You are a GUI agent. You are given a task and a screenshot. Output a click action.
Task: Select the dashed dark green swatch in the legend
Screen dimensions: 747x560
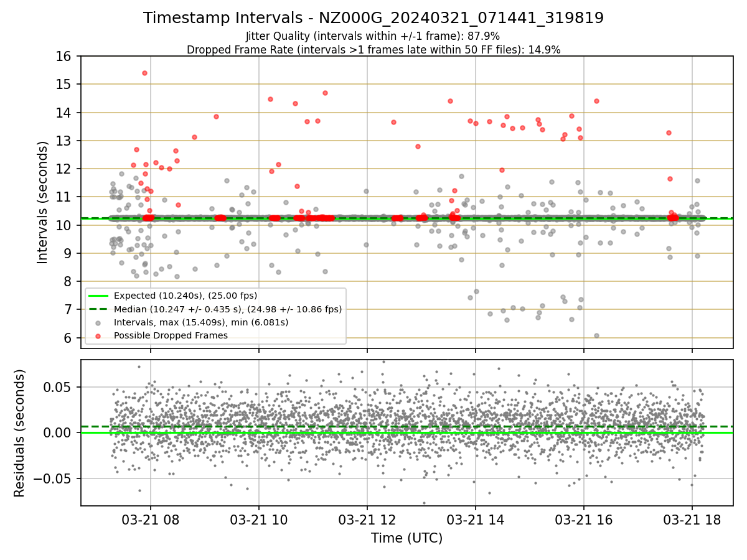(98, 309)
